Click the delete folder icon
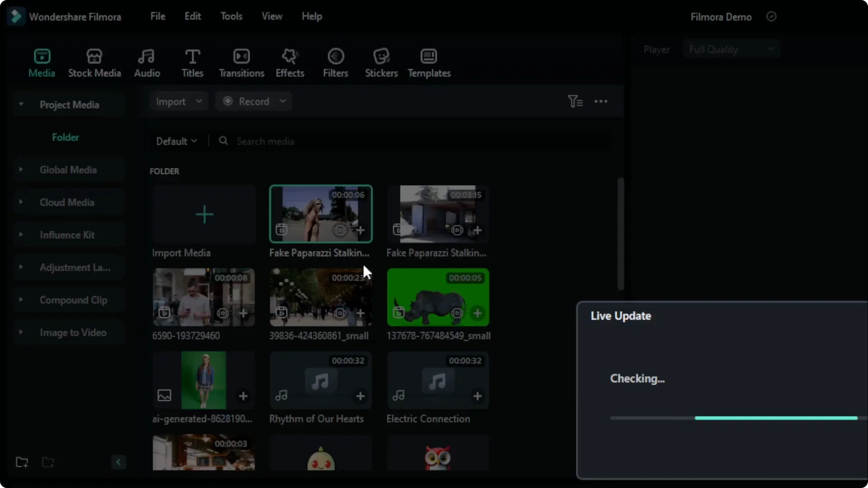868x488 pixels. (48, 462)
